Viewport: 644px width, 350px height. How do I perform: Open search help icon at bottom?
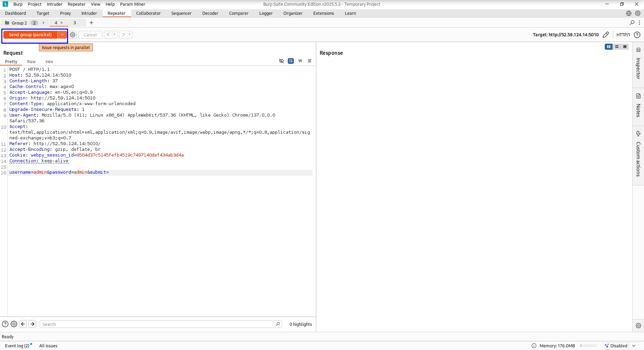[5, 324]
